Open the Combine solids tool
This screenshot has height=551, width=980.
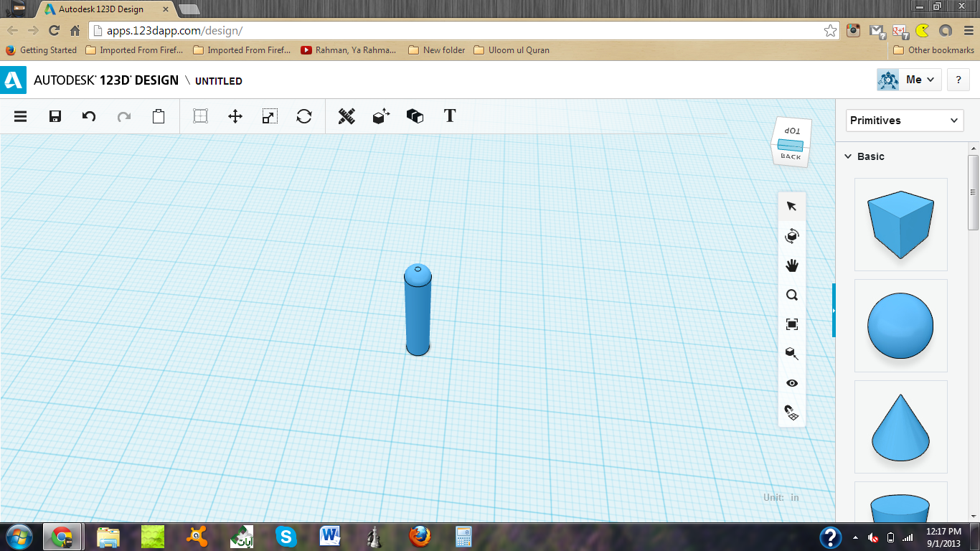tap(415, 116)
